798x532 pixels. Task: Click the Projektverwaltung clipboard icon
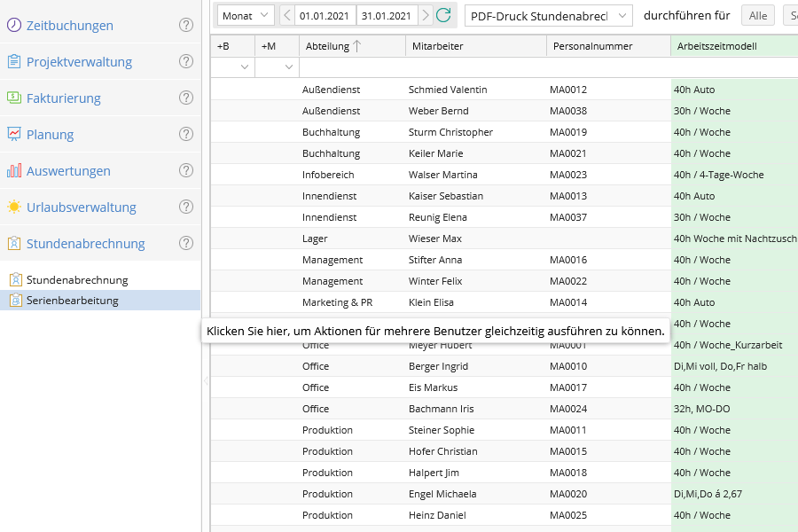point(14,62)
